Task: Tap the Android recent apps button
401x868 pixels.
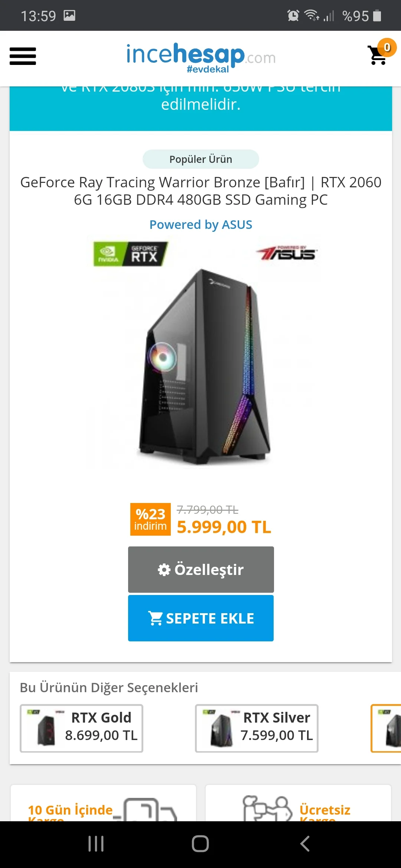Action: click(96, 844)
